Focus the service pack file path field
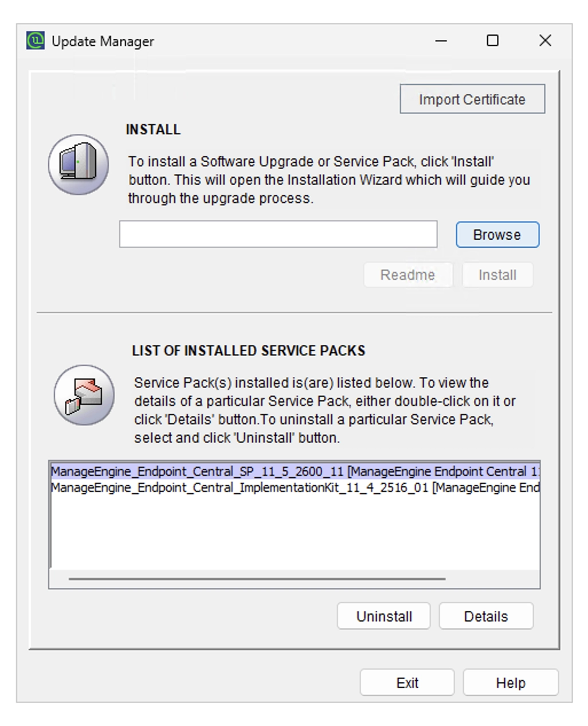Image resolution: width=588 pixels, height=726 pixels. point(279,235)
